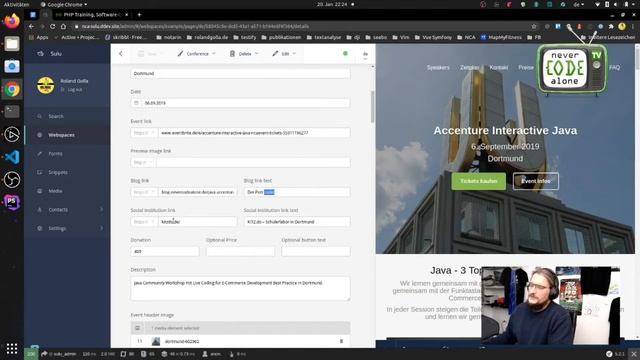
Task: Reload the current Chrome page
Action: click(52, 26)
